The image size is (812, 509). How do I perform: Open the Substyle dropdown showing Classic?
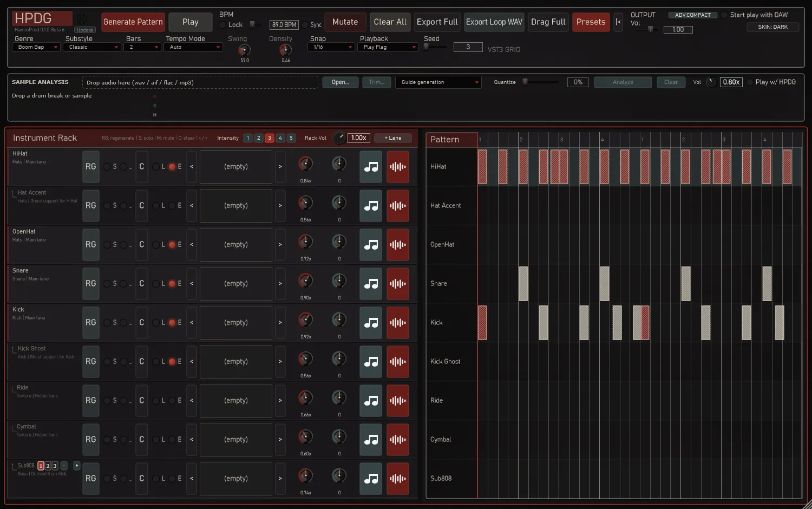91,47
